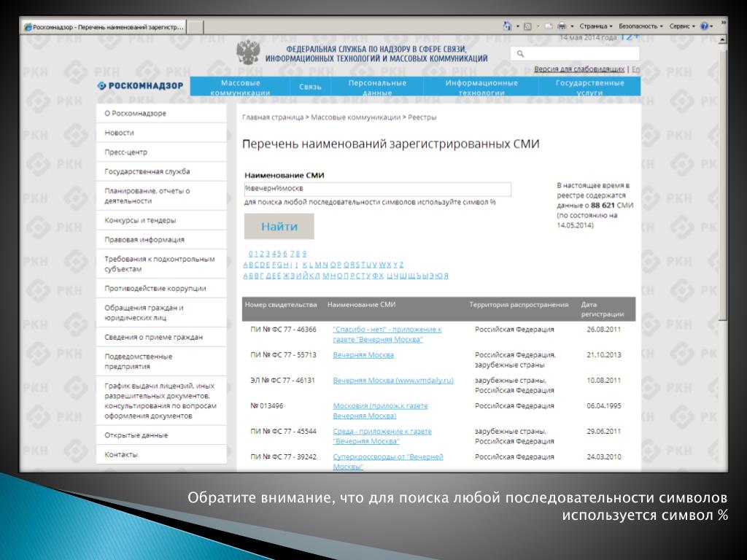
Task: Open a new blank browser tab
Action: [x=196, y=27]
